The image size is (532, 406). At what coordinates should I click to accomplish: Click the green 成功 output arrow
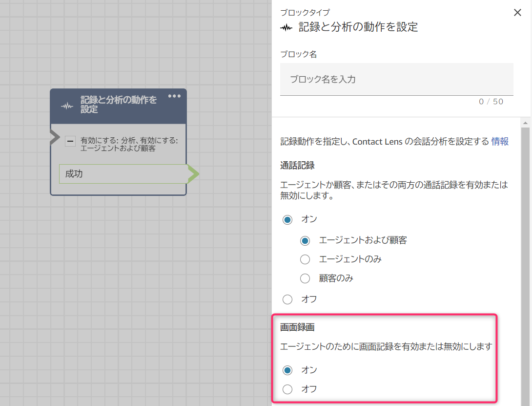pyautogui.click(x=193, y=174)
